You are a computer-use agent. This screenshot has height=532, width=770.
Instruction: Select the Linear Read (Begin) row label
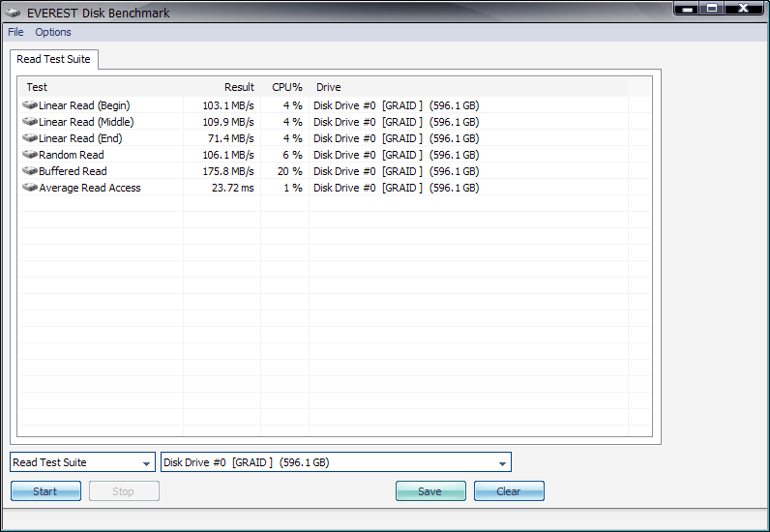(84, 105)
